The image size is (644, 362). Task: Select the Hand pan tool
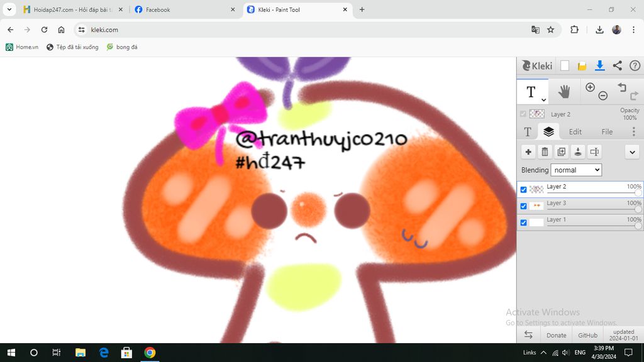(564, 92)
